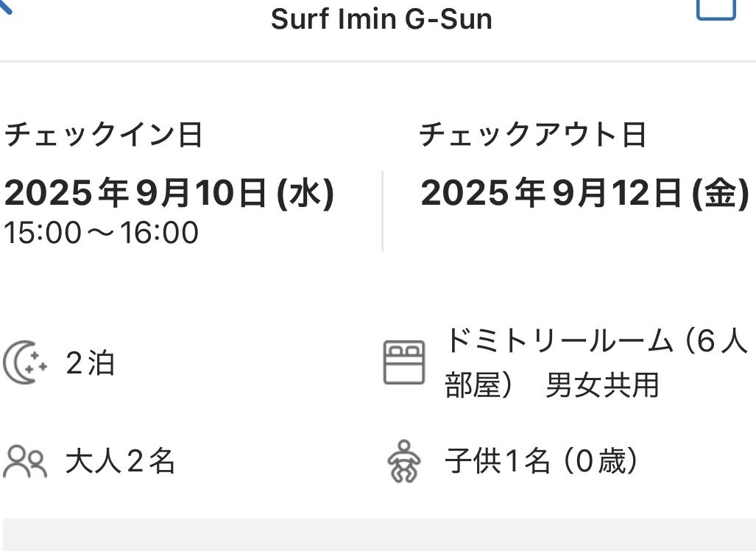Tap the 2泊 nights text
The image size is (756, 551).
tap(90, 364)
